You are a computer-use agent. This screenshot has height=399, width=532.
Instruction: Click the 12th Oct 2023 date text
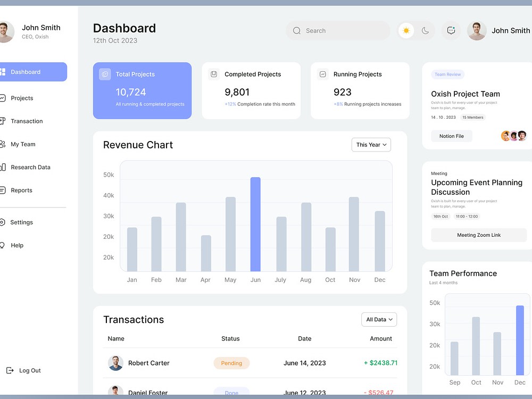pos(115,41)
